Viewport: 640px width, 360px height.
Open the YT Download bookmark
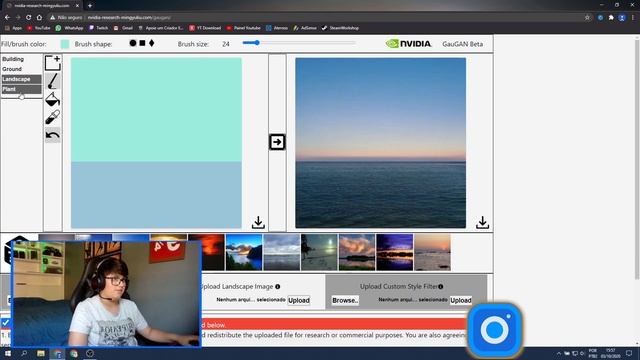click(205, 28)
